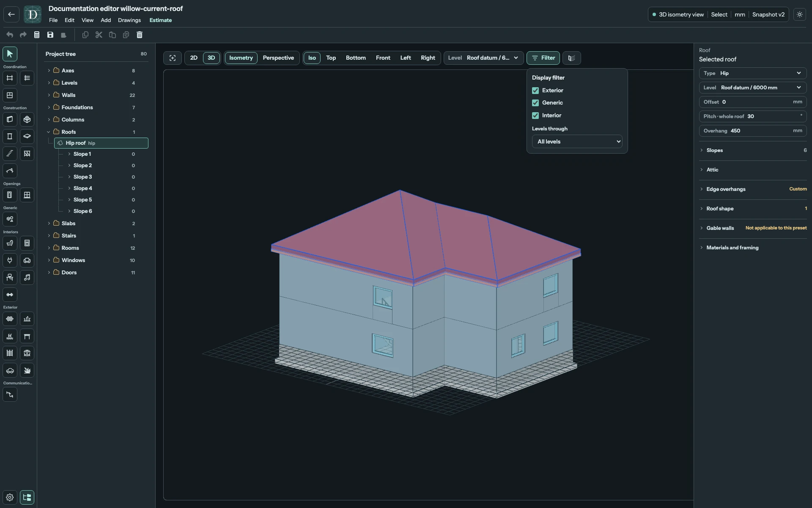Click the Filter button

pos(543,58)
